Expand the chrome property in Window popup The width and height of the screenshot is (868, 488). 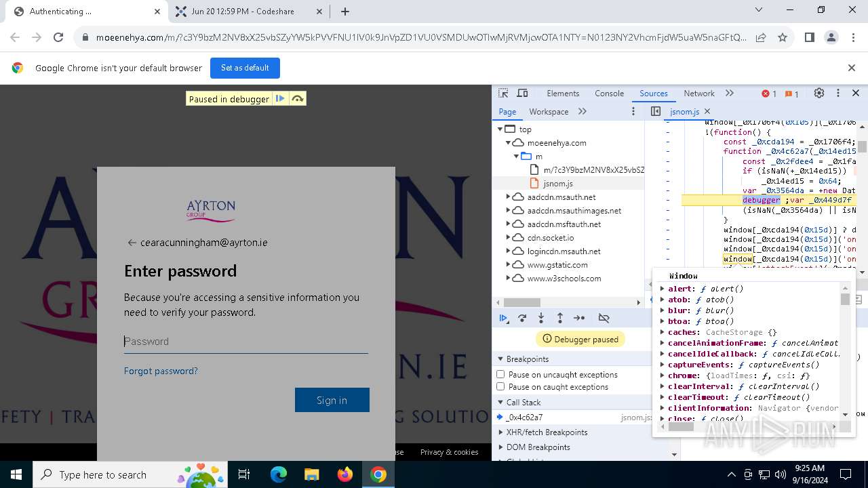click(663, 375)
